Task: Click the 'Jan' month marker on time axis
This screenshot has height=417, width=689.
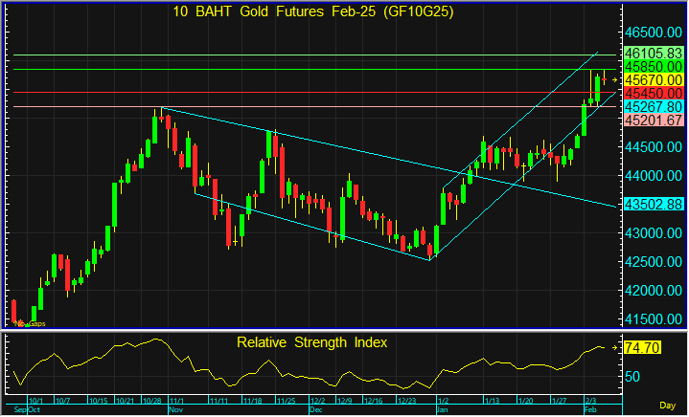Action: point(442,410)
